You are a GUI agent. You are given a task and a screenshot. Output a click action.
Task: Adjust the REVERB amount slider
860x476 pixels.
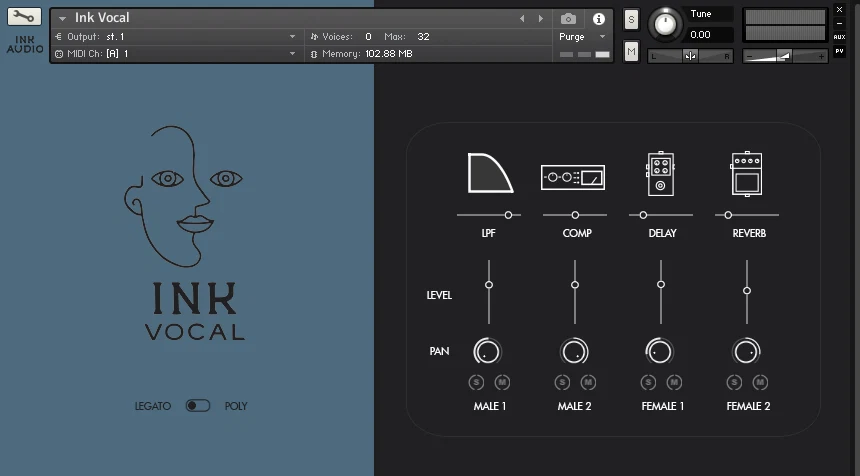(x=747, y=215)
